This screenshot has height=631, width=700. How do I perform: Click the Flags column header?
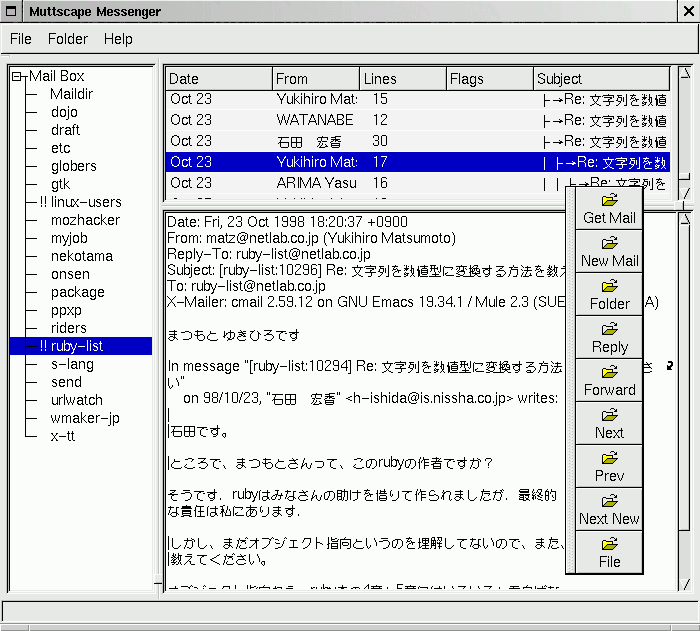[490, 79]
